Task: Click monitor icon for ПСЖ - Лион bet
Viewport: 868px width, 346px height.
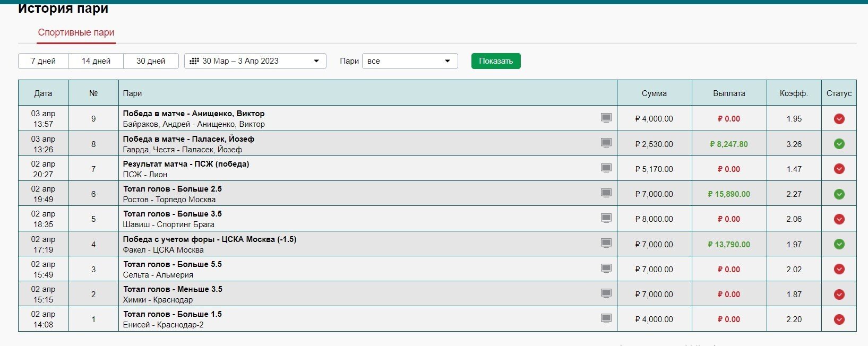Action: [x=606, y=168]
